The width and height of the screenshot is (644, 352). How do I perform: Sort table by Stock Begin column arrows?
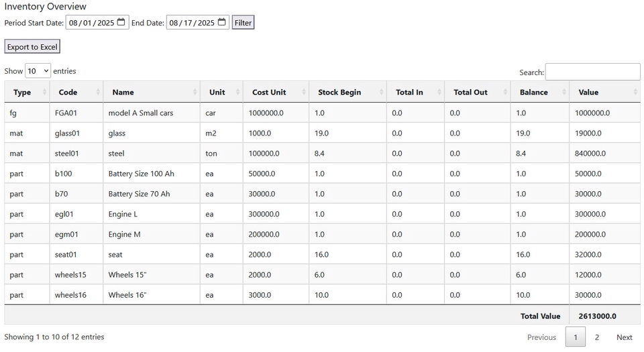point(382,92)
